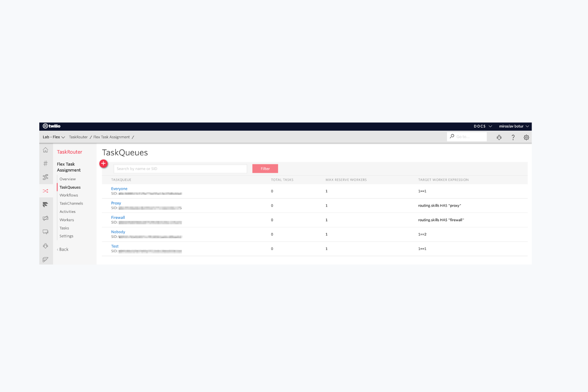Viewport: 588px width, 392px height.
Task: Open miroslav botur account menu
Action: [514, 126]
